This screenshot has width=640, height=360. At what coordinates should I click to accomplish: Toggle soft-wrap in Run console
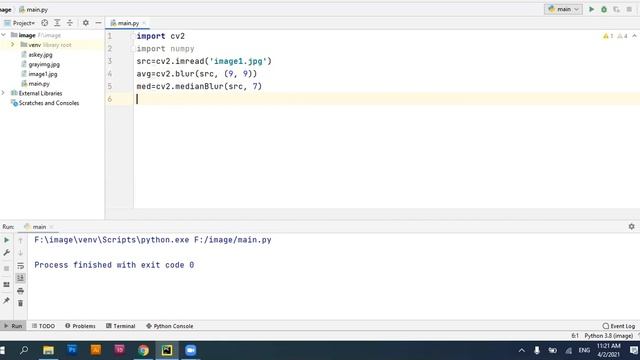coord(20,266)
